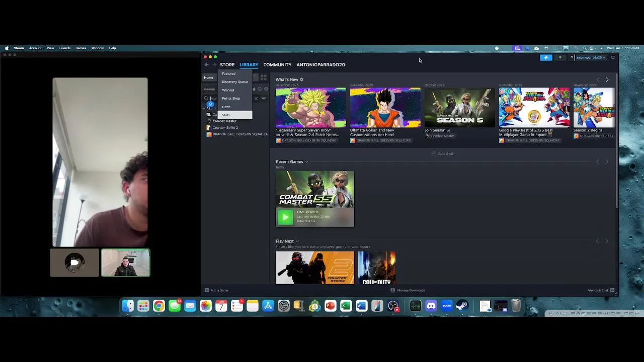Open the STORE tab
The height and width of the screenshot is (362, 644).
227,65
